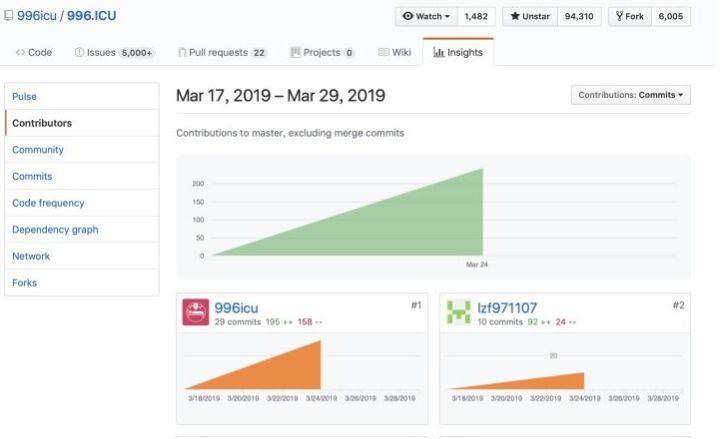Click the Watch eye icon
Screen dimensions: 727x439
point(408,16)
